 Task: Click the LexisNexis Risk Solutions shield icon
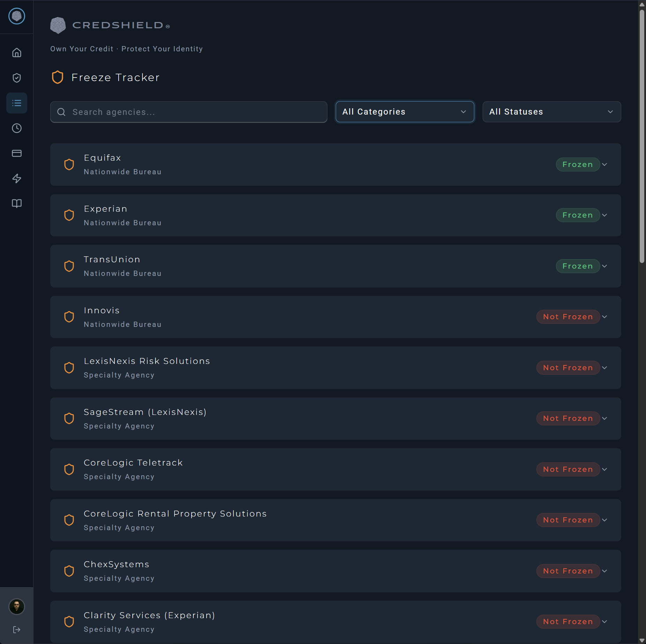69,368
